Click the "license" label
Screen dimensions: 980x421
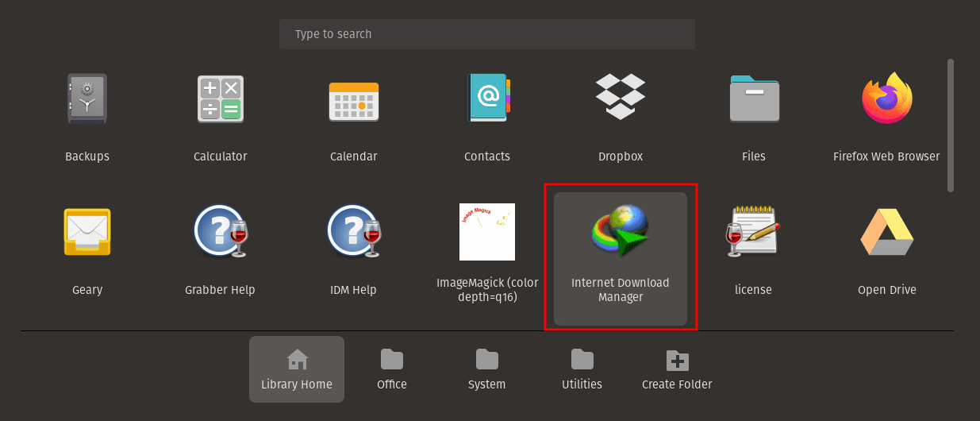point(754,290)
